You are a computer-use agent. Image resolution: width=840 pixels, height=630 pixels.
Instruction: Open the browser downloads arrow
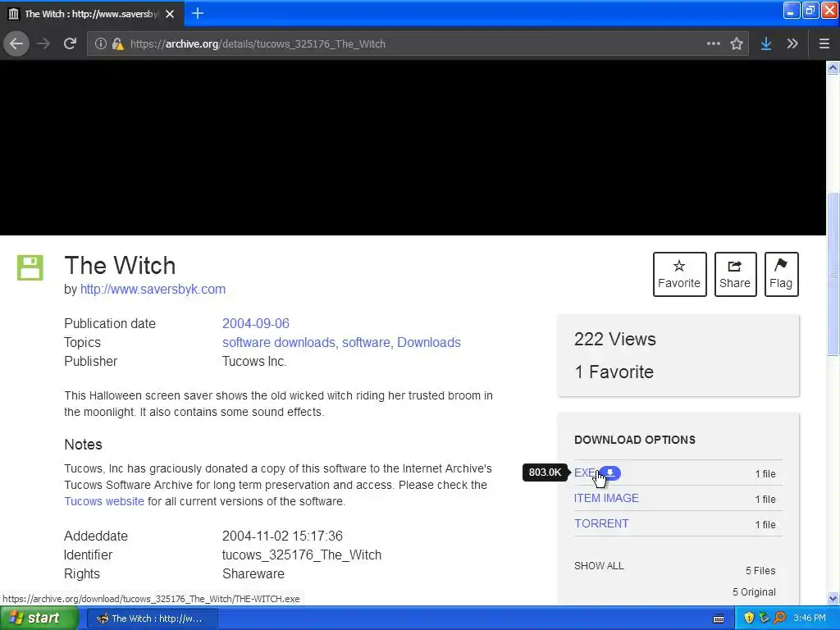click(x=766, y=44)
